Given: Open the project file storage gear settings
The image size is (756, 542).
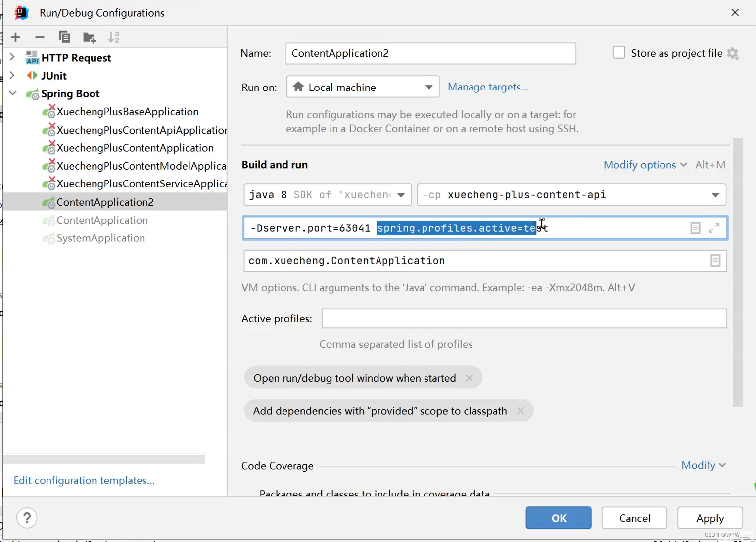Looking at the screenshot, I should (733, 53).
